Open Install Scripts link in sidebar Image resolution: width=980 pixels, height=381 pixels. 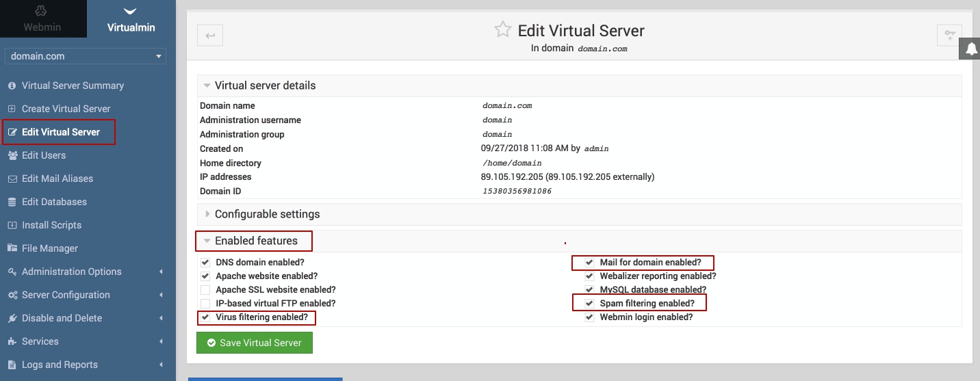point(51,225)
